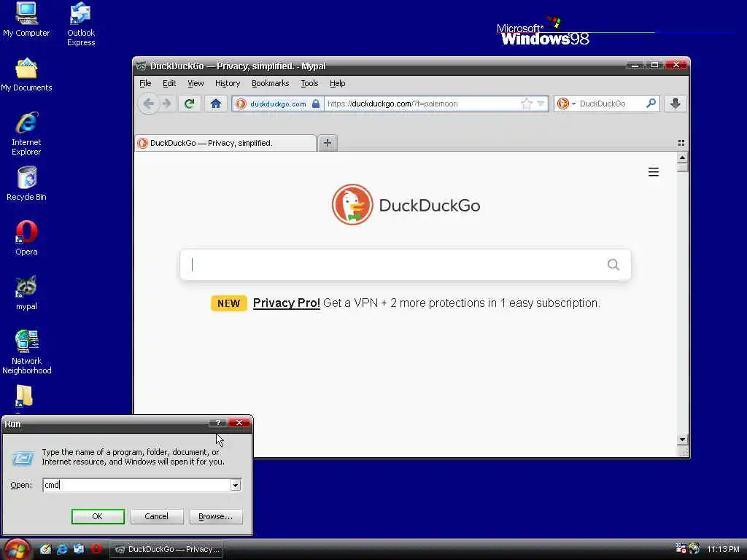This screenshot has width=747, height=560.
Task: Click DuckDuckGo taskbar window button
Action: (167, 549)
